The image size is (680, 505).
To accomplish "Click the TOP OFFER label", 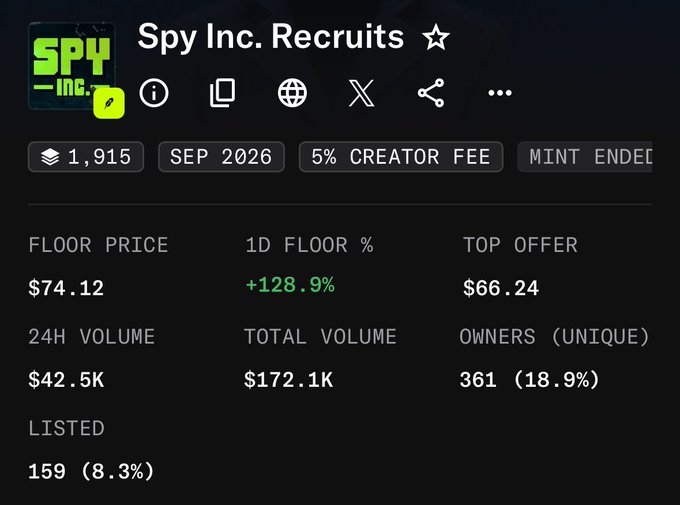I will click(520, 245).
